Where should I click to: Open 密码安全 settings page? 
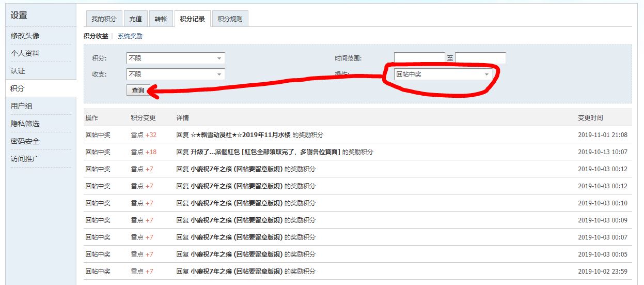click(x=25, y=141)
